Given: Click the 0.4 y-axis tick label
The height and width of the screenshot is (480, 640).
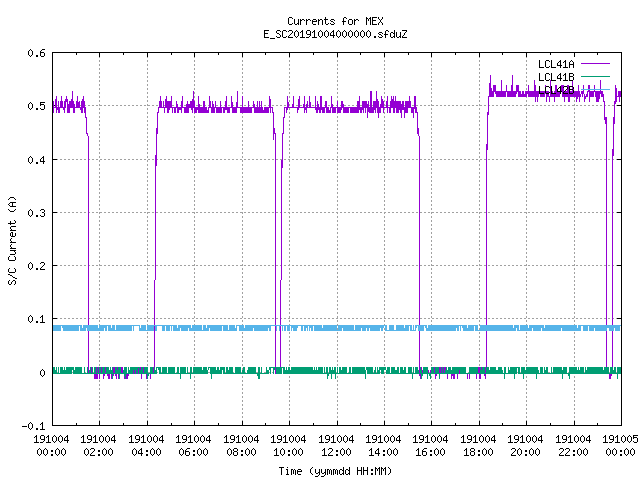Looking at the screenshot, I should 36,160.
